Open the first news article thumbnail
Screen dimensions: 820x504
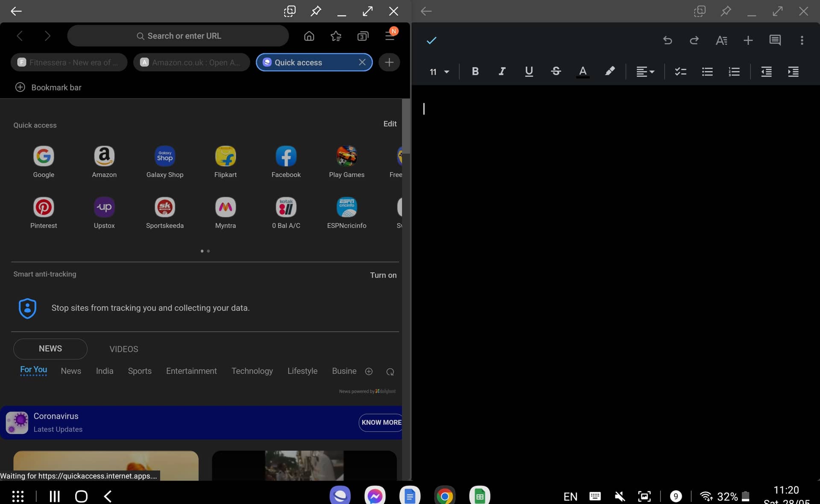click(x=106, y=465)
